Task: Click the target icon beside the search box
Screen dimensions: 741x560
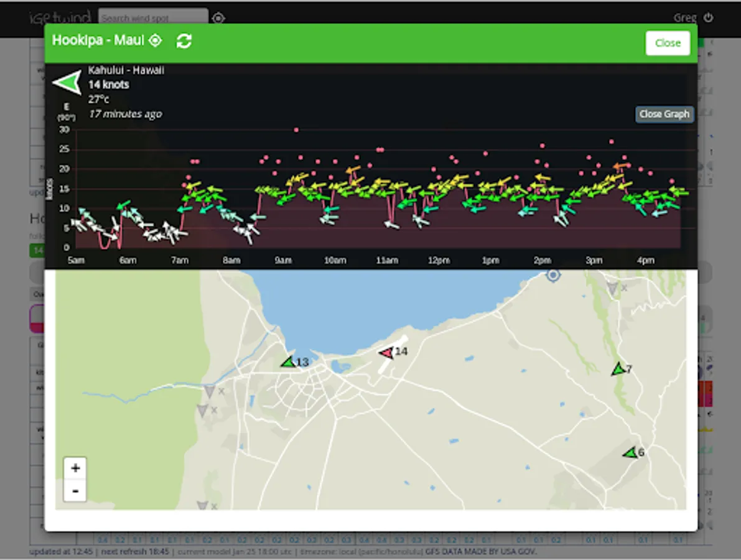Action: pos(218,19)
